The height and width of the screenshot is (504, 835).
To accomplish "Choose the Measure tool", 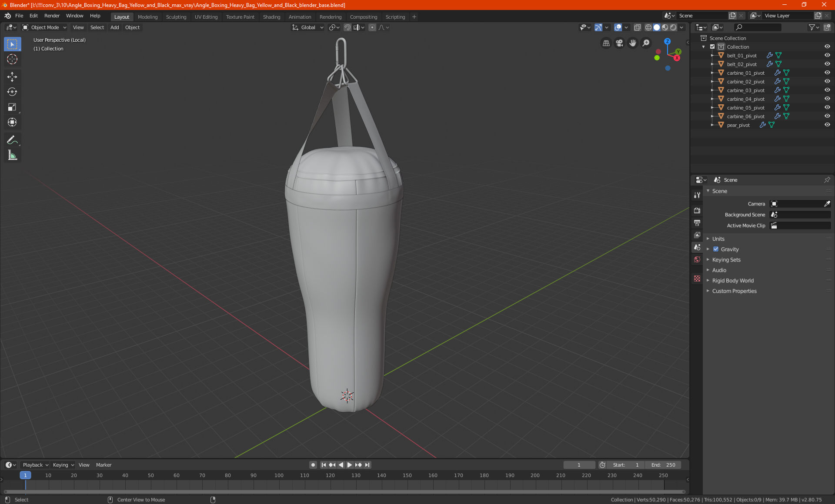I will 12,156.
